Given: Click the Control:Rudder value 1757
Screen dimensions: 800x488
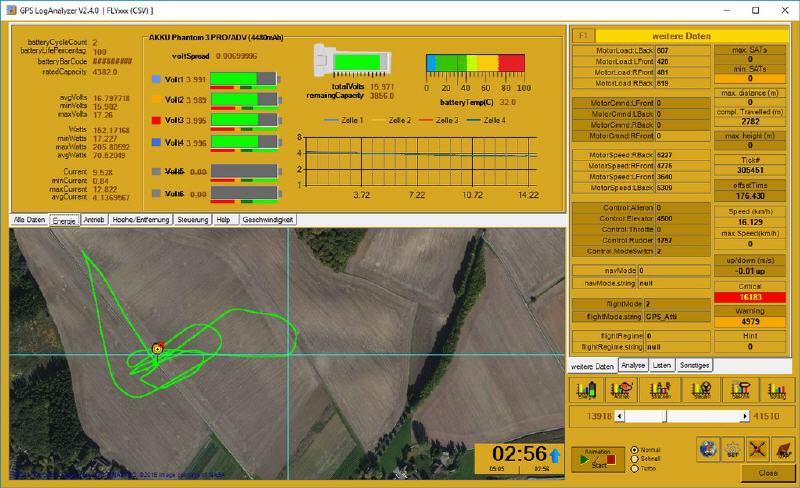Looking at the screenshot, I should pyautogui.click(x=682, y=240).
